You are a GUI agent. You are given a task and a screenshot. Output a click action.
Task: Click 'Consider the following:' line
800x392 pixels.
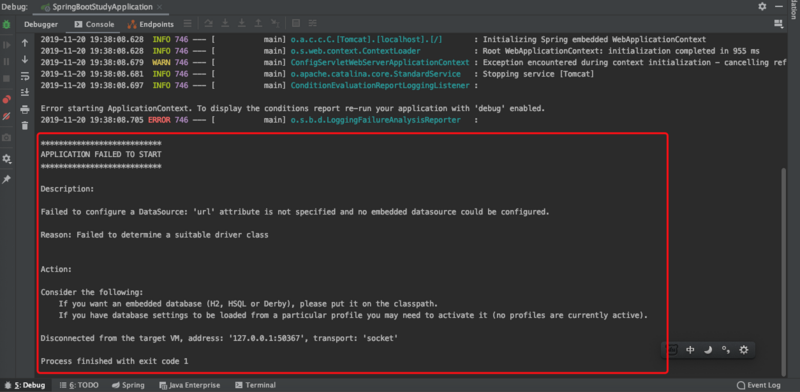click(92, 292)
